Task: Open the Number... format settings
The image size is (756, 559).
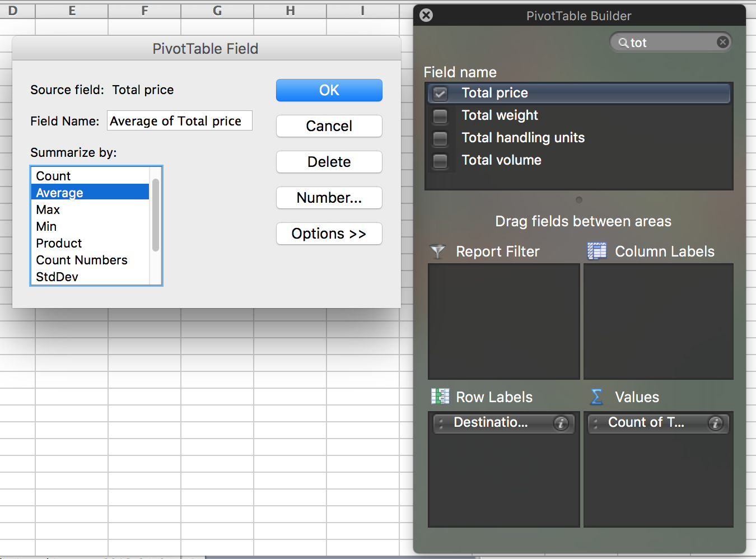Action: click(329, 198)
